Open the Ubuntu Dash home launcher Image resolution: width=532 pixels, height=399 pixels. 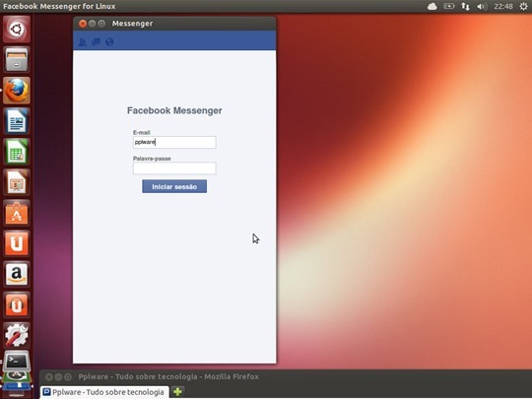[x=17, y=30]
